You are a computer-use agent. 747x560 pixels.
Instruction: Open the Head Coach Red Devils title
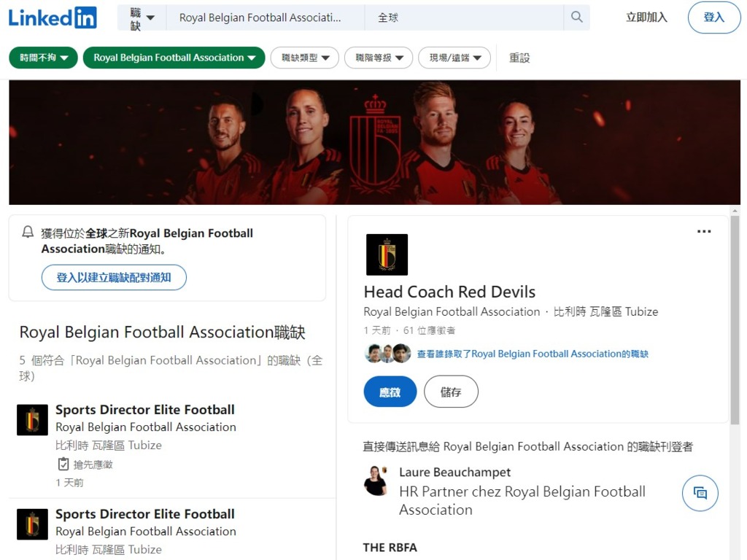click(449, 292)
